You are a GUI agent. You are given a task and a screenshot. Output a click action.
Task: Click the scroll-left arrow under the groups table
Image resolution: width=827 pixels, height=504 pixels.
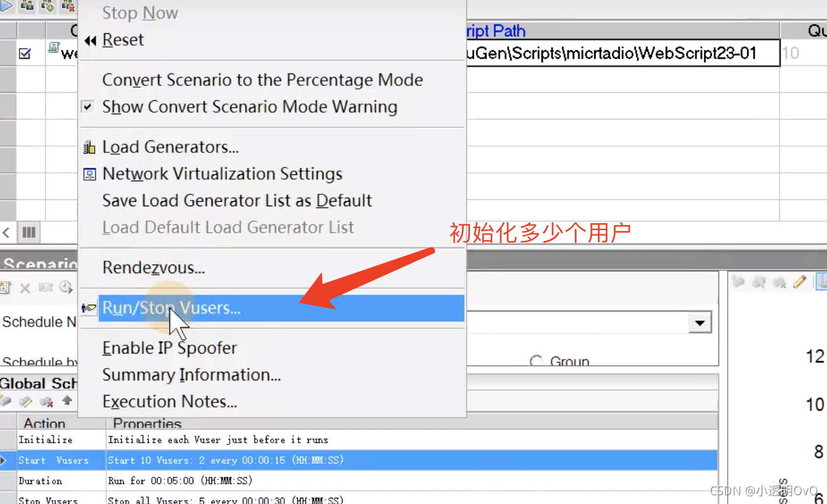6,233
